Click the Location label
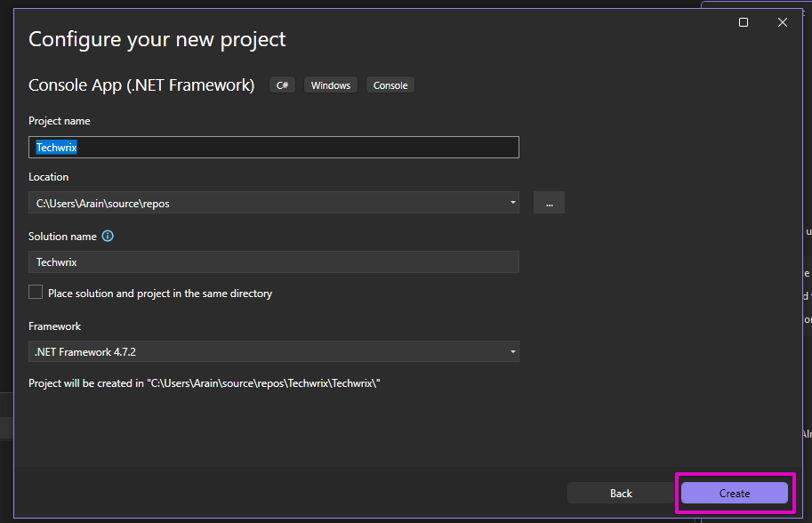The image size is (812, 523). 49,177
